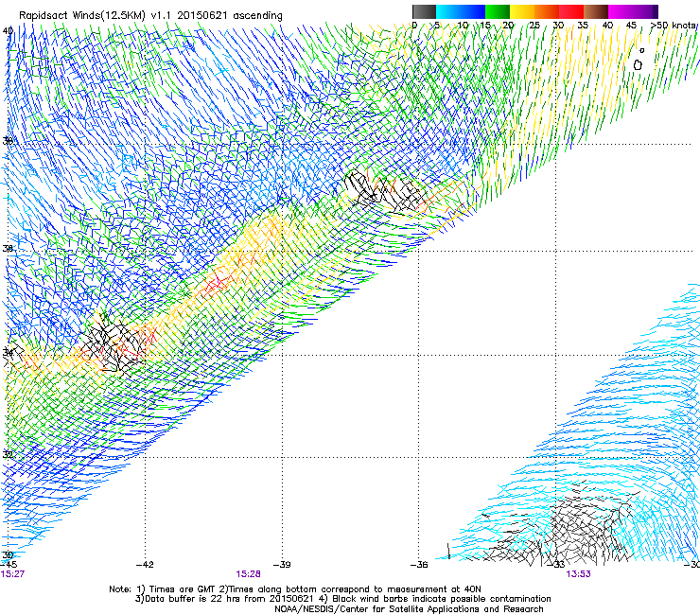Click the '45' knots legend label
Image resolution: width=700 pixels, height=615 pixels.
pos(631,26)
